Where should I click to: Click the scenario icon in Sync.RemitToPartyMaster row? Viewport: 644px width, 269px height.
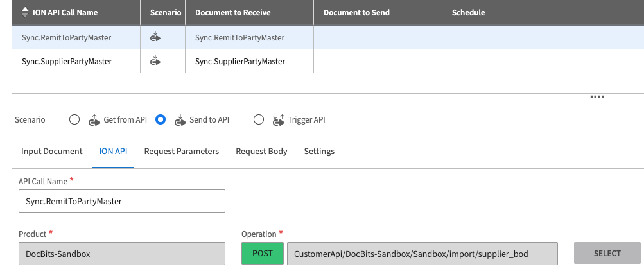coord(155,37)
